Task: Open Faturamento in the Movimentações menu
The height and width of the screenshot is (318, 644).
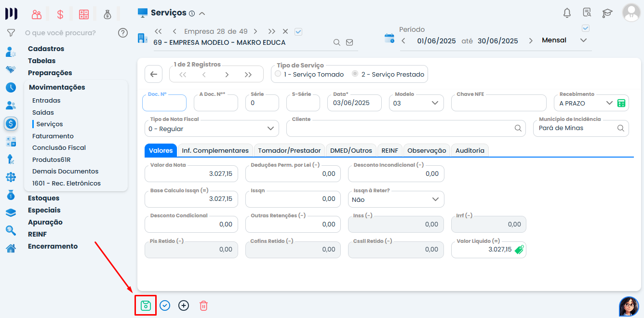Action: 53,136
